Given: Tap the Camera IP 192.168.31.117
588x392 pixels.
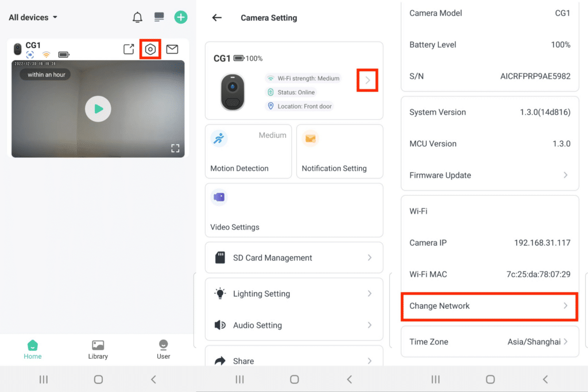Looking at the screenshot, I should tap(542, 242).
